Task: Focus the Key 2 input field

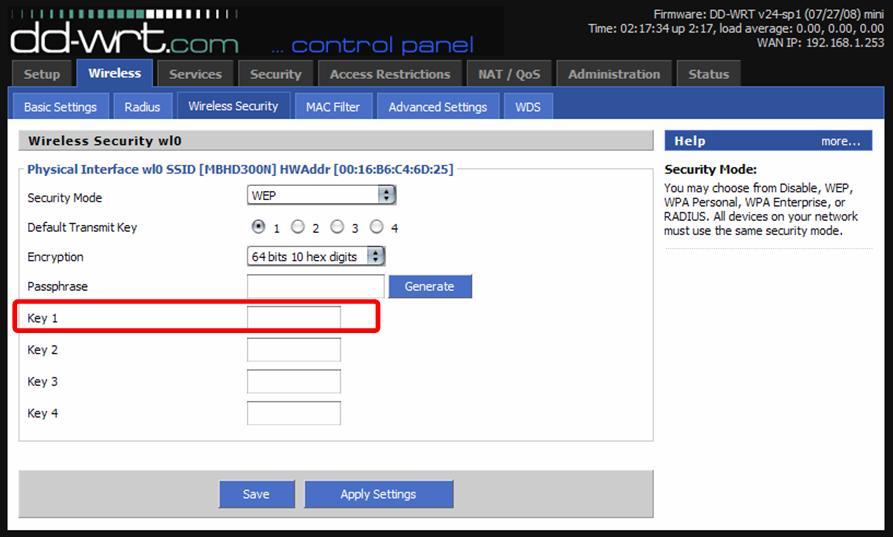Action: tap(294, 350)
